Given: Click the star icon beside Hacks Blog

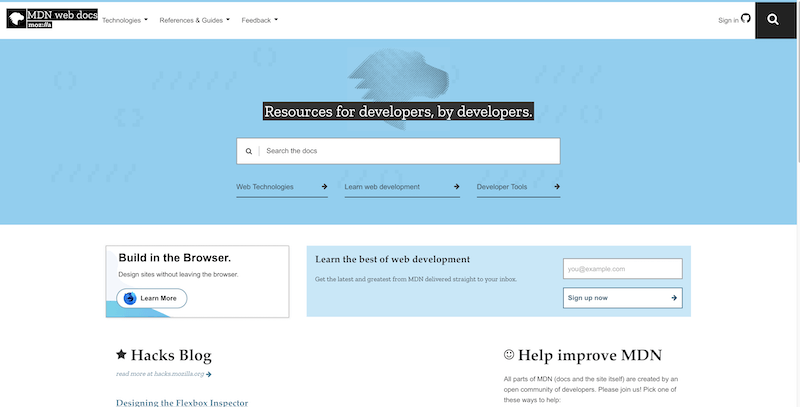Looking at the screenshot, I should click(x=121, y=354).
